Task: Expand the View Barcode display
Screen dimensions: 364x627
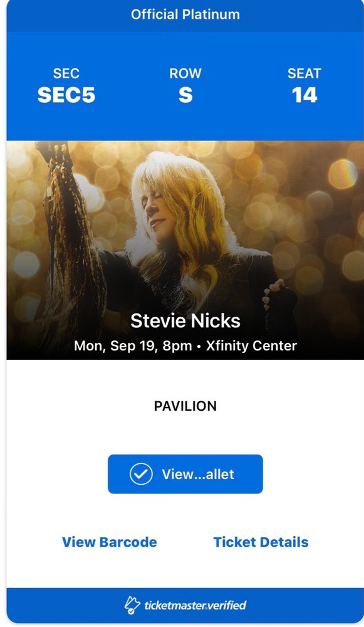Action: pyautogui.click(x=110, y=542)
